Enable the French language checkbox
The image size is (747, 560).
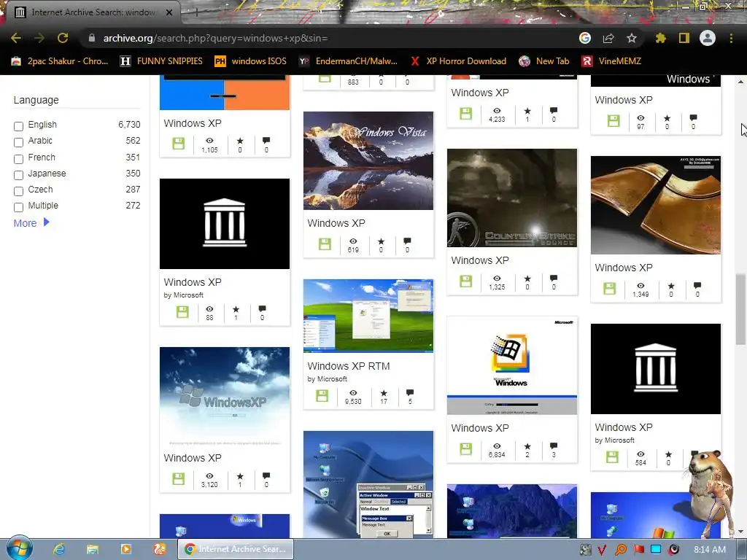18,159
